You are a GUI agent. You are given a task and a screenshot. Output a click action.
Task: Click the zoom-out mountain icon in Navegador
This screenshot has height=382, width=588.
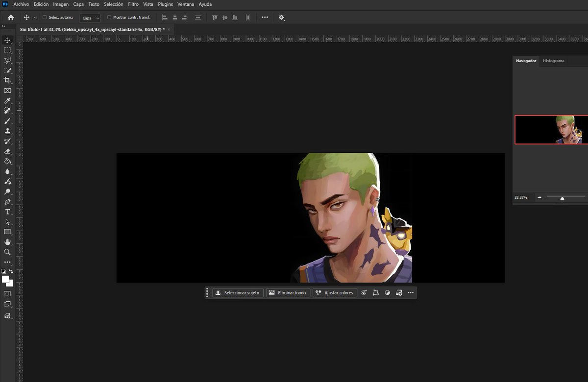pyautogui.click(x=539, y=197)
